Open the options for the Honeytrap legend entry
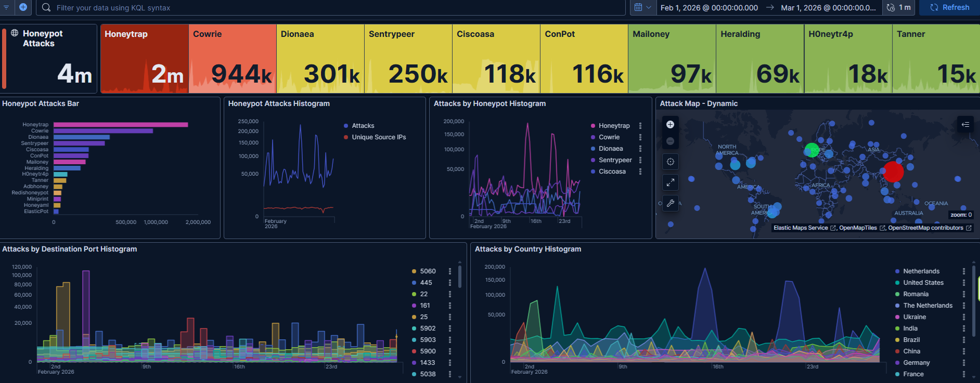This screenshot has height=383, width=980. click(640, 126)
